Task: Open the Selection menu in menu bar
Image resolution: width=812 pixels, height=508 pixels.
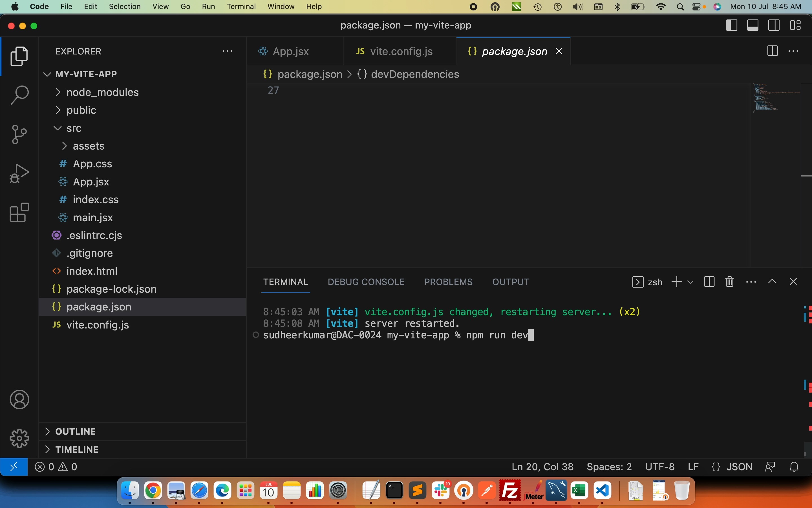Action: [x=125, y=7]
